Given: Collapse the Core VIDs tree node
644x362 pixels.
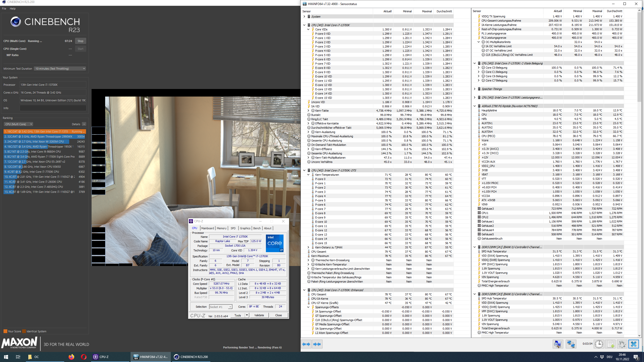Looking at the screenshot, I should [308, 29].
